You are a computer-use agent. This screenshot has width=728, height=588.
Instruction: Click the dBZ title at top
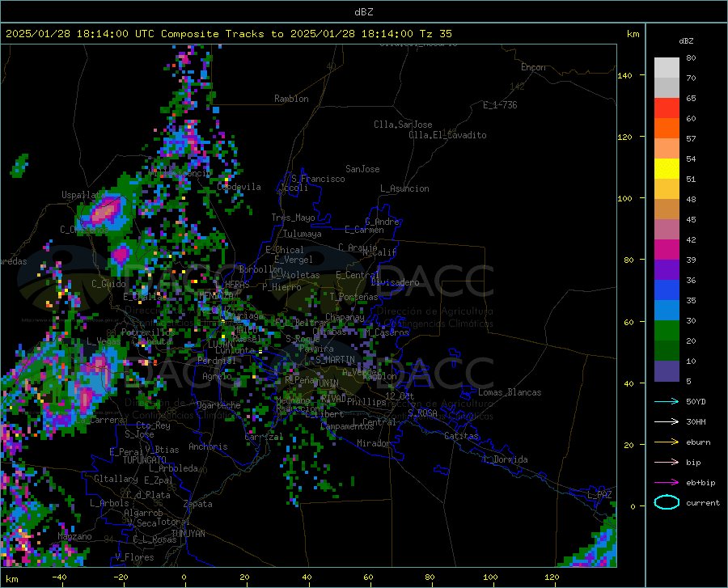[363, 12]
